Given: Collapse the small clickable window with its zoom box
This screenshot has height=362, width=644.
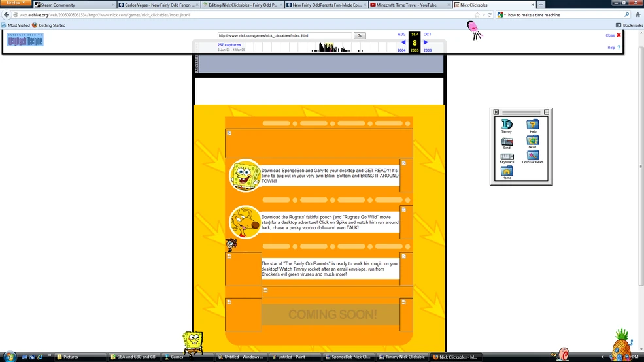Looking at the screenshot, I should click(546, 112).
